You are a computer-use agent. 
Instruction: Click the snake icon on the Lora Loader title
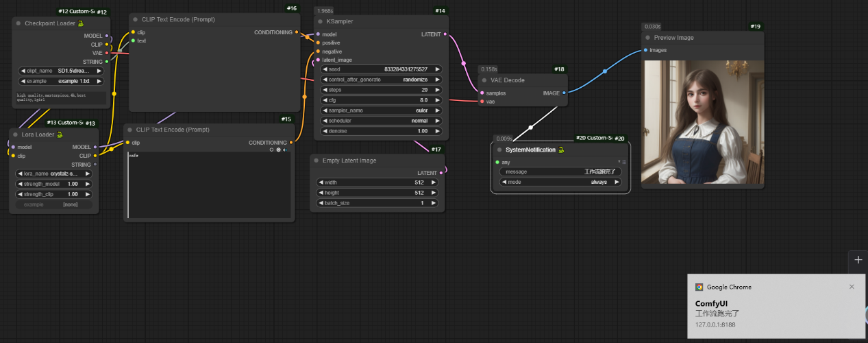point(60,134)
